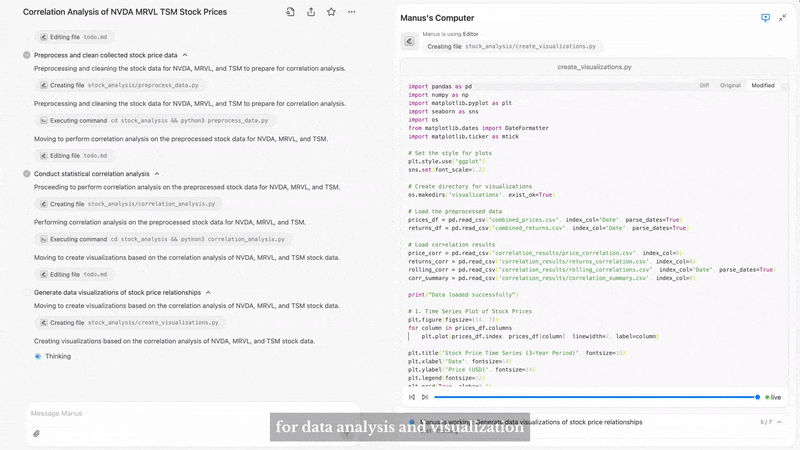
Task: Minimize the Manus's Computer panel
Action: coord(782,18)
